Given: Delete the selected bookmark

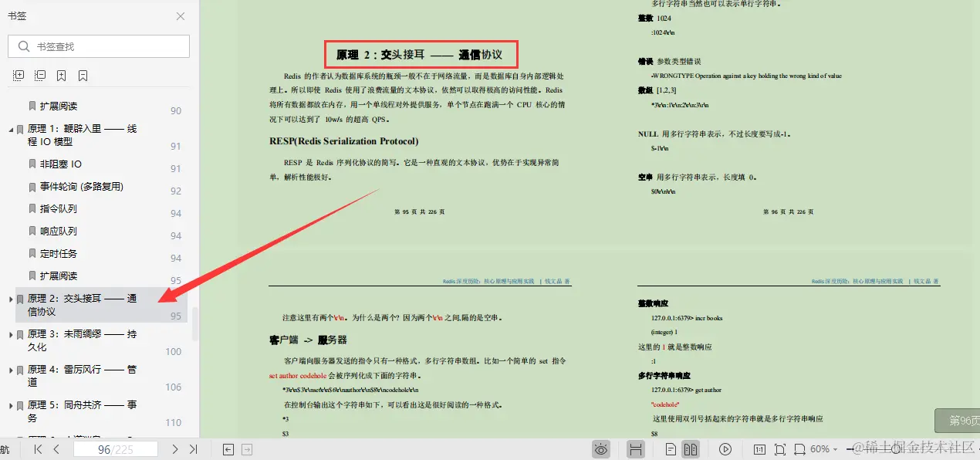Looking at the screenshot, I should (x=82, y=75).
